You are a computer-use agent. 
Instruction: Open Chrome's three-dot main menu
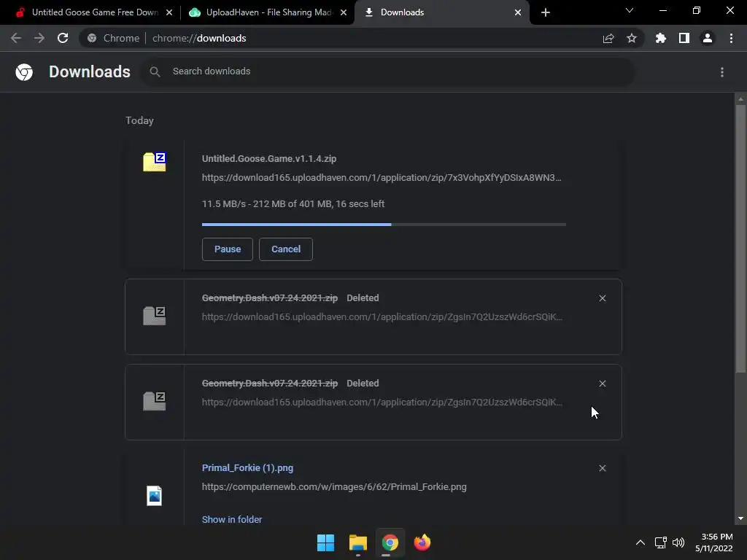[x=731, y=38]
